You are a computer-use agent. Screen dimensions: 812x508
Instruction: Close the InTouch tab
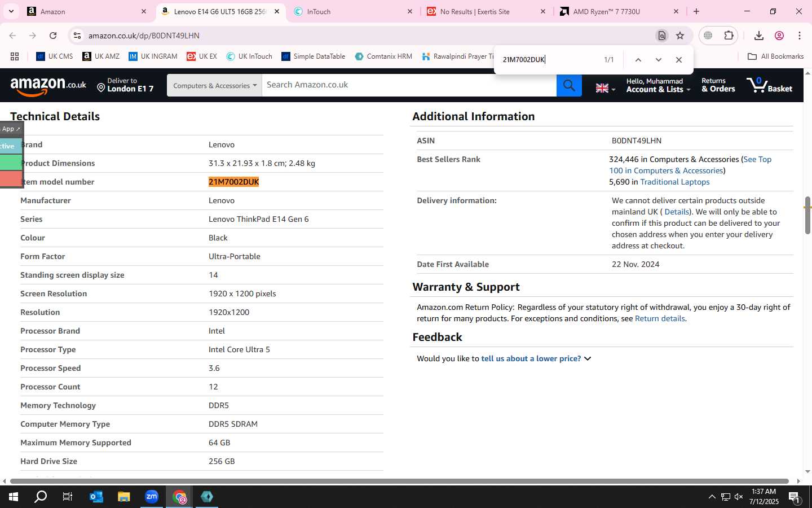[x=410, y=11]
